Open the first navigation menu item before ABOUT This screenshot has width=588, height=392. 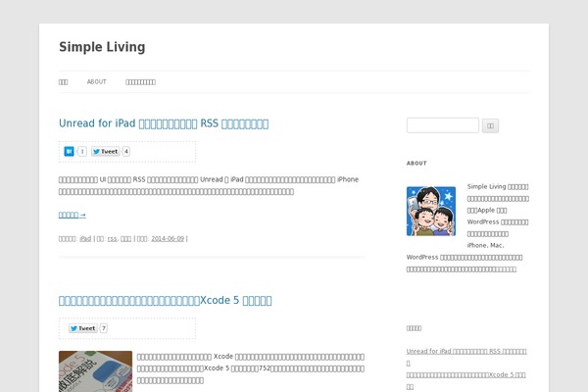point(63,82)
